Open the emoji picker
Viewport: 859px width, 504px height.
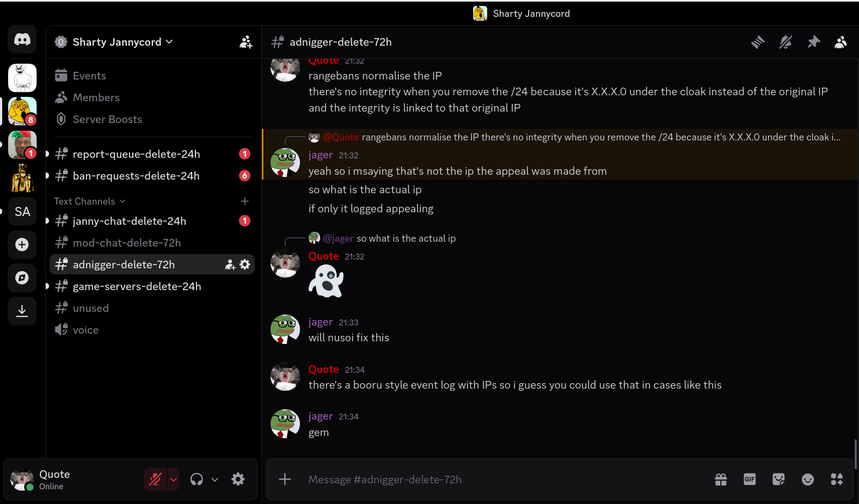coord(808,480)
